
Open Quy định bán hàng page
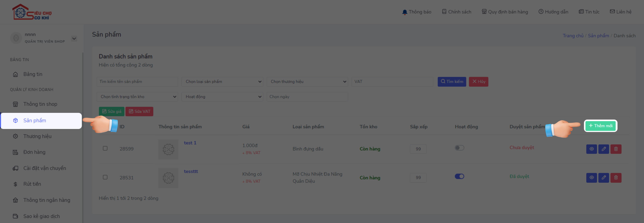pos(505,12)
